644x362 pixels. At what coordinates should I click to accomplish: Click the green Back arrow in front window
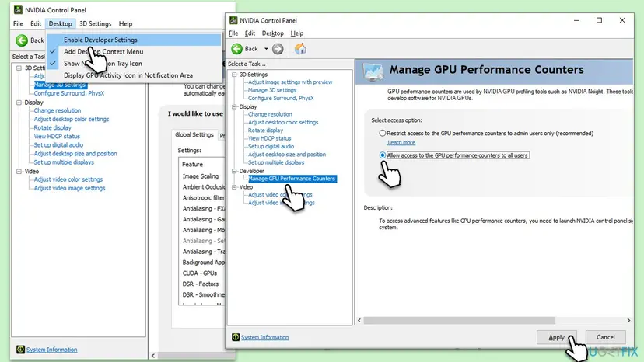(x=236, y=49)
